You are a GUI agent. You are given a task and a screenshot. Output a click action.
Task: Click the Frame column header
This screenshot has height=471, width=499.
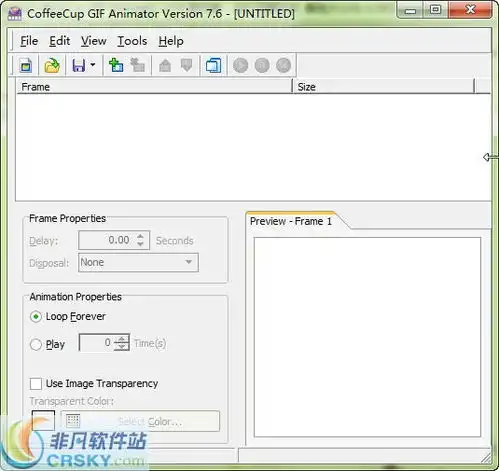tap(154, 87)
